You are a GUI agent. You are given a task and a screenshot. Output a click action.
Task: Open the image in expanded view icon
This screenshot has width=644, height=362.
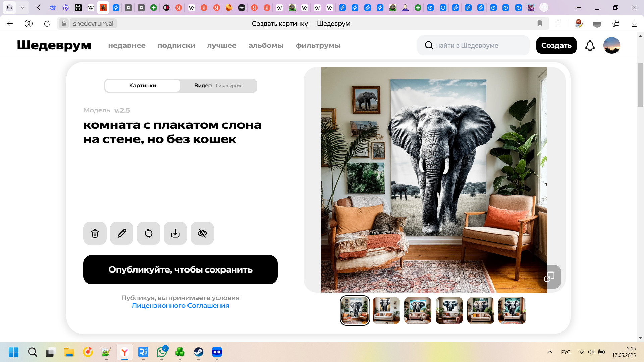click(x=549, y=277)
